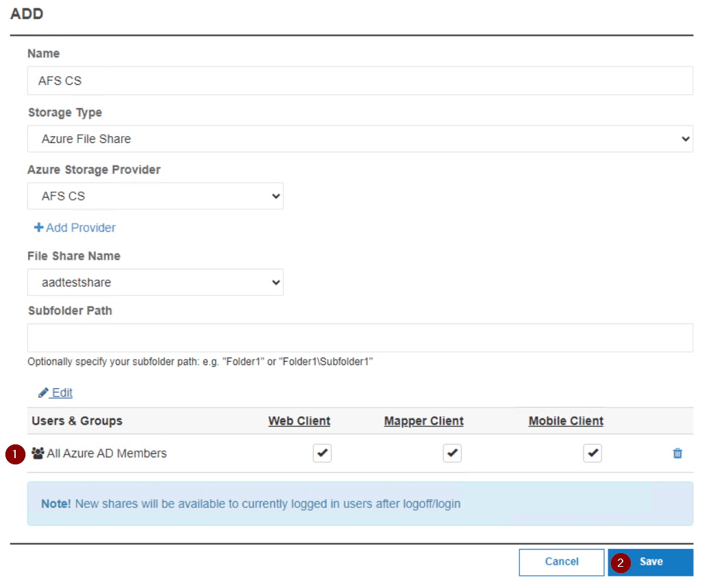Select the Mapper Client column header

[x=423, y=421]
